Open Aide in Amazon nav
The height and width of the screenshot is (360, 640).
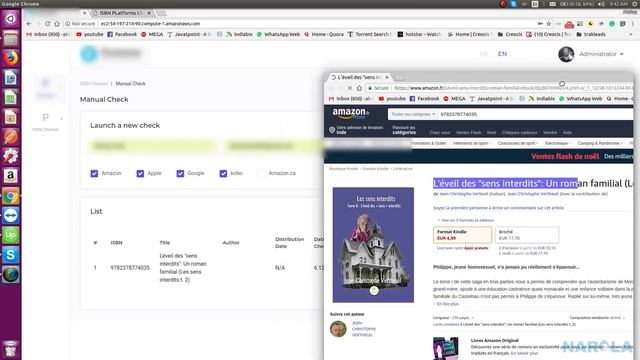(567, 133)
